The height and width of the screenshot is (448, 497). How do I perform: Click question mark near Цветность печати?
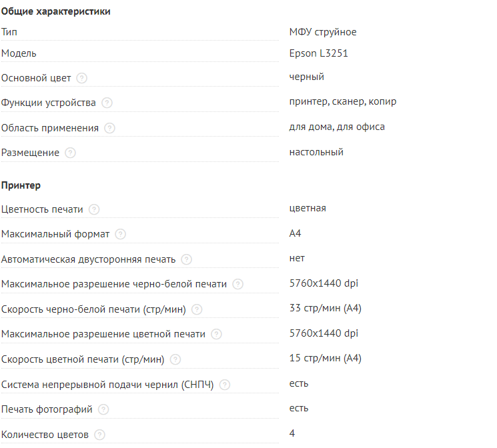[94, 209]
